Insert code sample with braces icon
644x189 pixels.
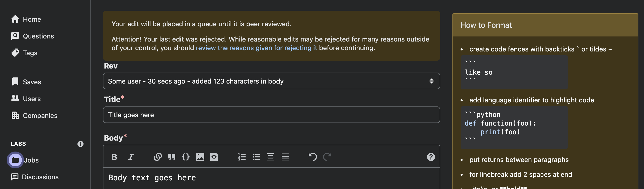[x=186, y=157]
